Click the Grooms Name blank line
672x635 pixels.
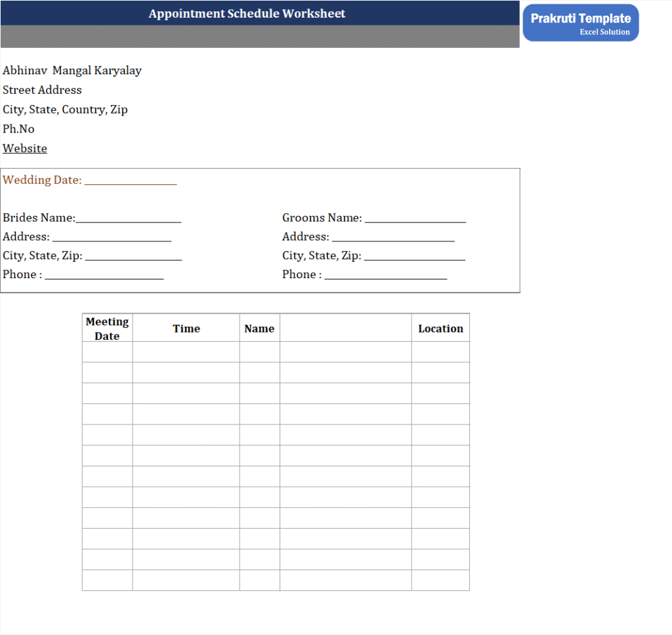415,218
